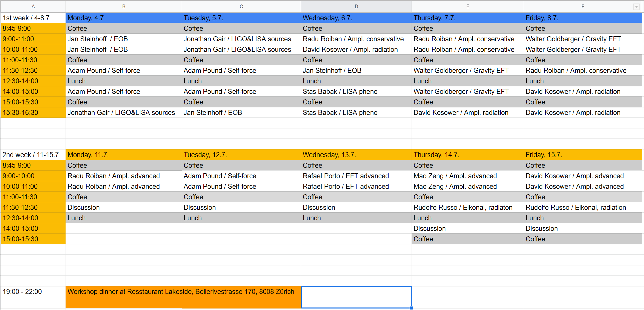Select 'Jan Steinhoff / EOB' in Wednesday column

[x=356, y=71]
